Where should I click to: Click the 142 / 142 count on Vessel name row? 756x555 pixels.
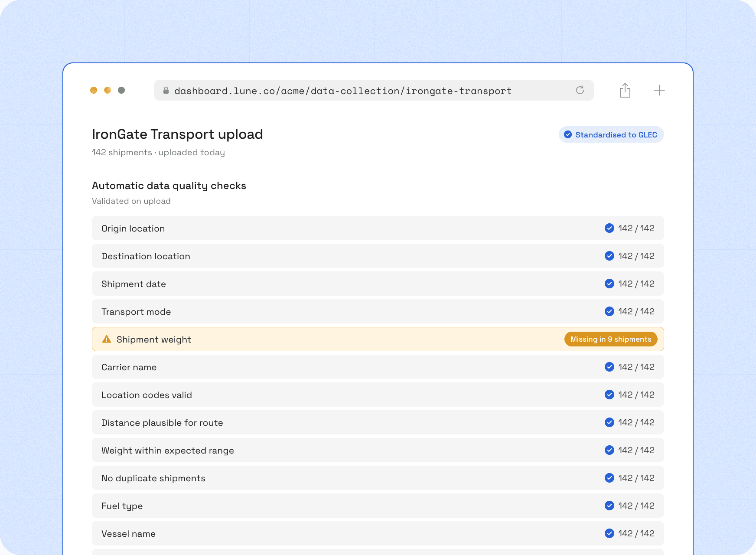coord(636,533)
